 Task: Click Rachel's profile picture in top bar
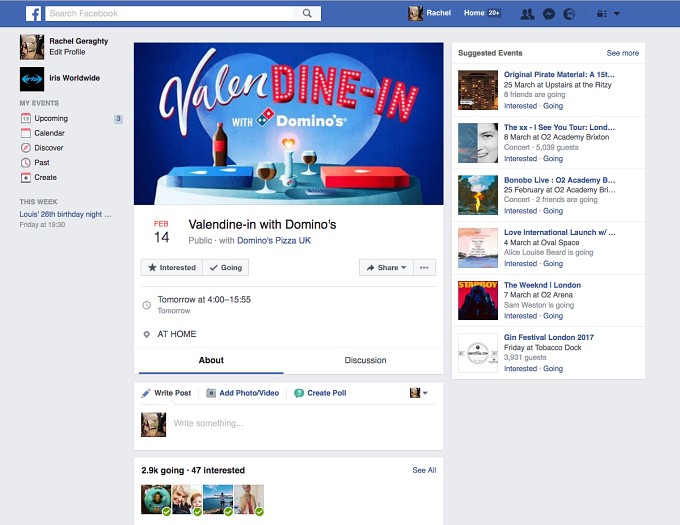415,13
